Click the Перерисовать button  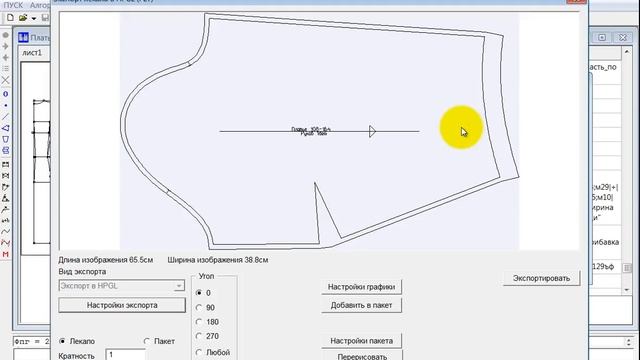361,356
